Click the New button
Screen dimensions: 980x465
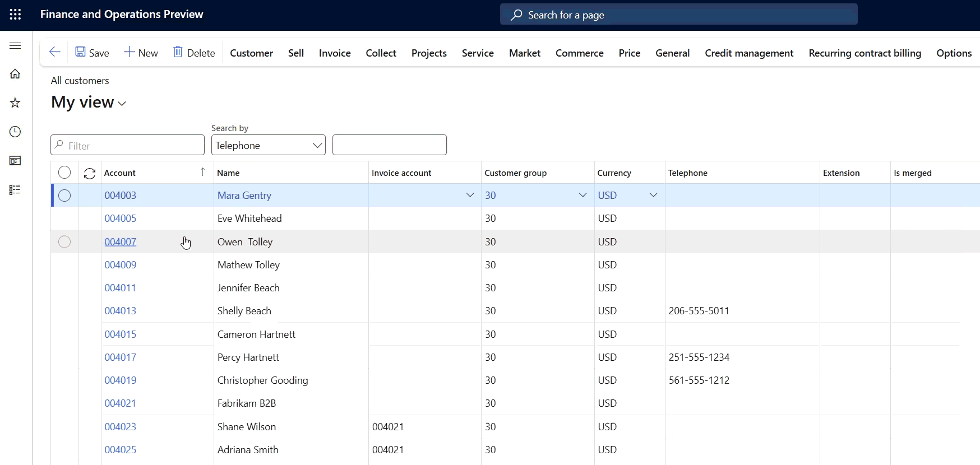141,53
